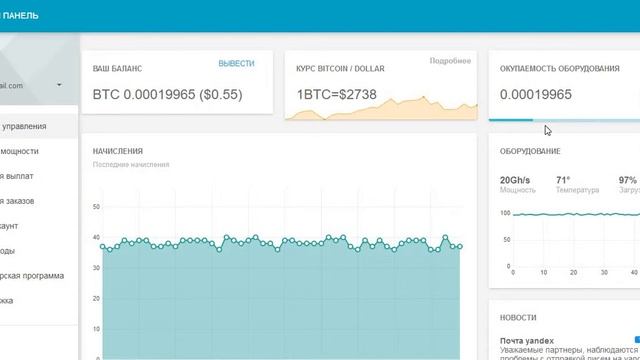This screenshot has width=640, height=360.
Task: Click the ОБОРУДОВАНИЕ card heading
Action: pos(530,151)
